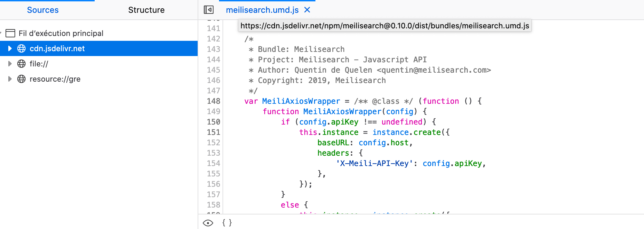Click the 'else' keyword on line 158
Image resolution: width=644 pixels, height=229 pixels.
[290, 205]
